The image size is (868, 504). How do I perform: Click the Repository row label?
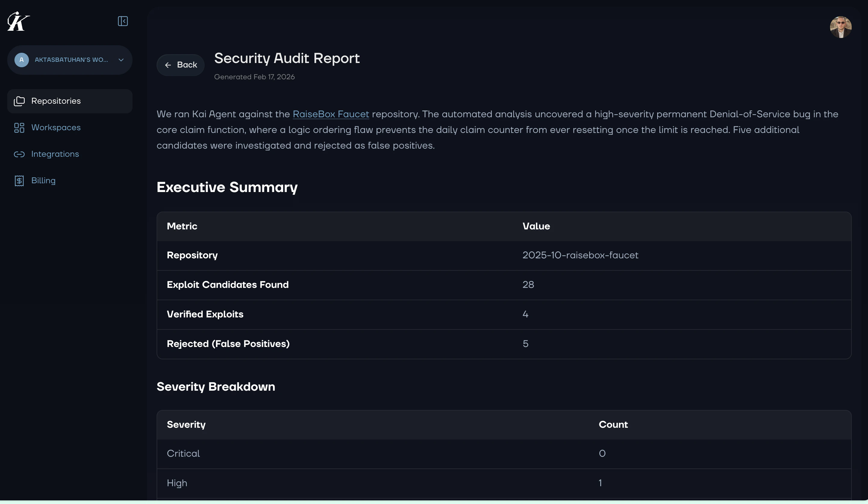pyautogui.click(x=192, y=255)
